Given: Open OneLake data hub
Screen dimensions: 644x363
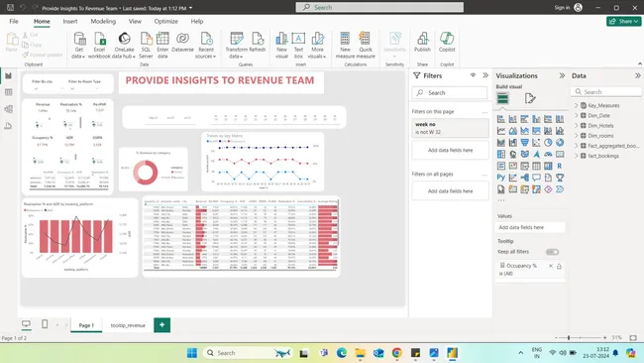Looking at the screenshot, I should tap(124, 46).
